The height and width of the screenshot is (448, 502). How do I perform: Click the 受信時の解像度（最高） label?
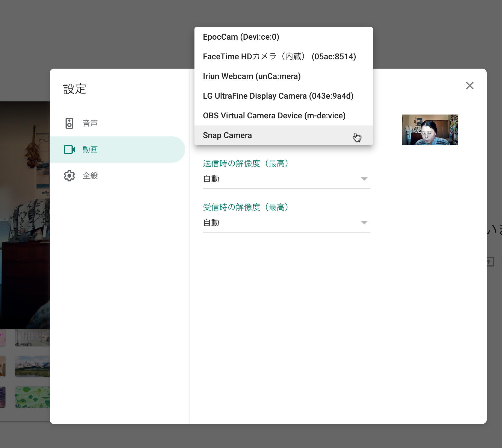click(x=246, y=207)
